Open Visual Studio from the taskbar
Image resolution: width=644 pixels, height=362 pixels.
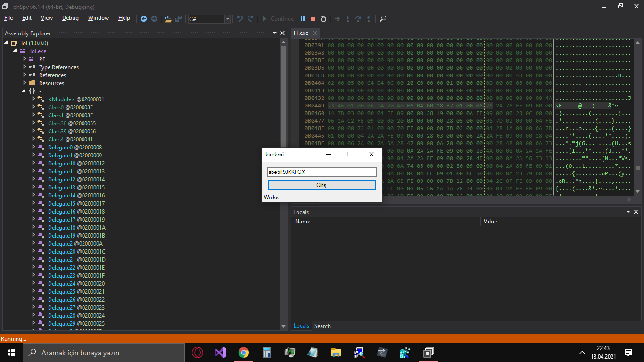[x=221, y=353]
